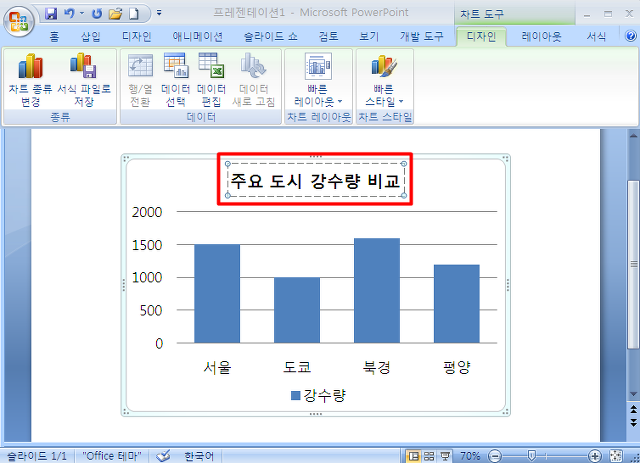The height and width of the screenshot is (463, 640).
Task: Click the 슬라이드 1/1 status bar indicator
Action: point(37,456)
